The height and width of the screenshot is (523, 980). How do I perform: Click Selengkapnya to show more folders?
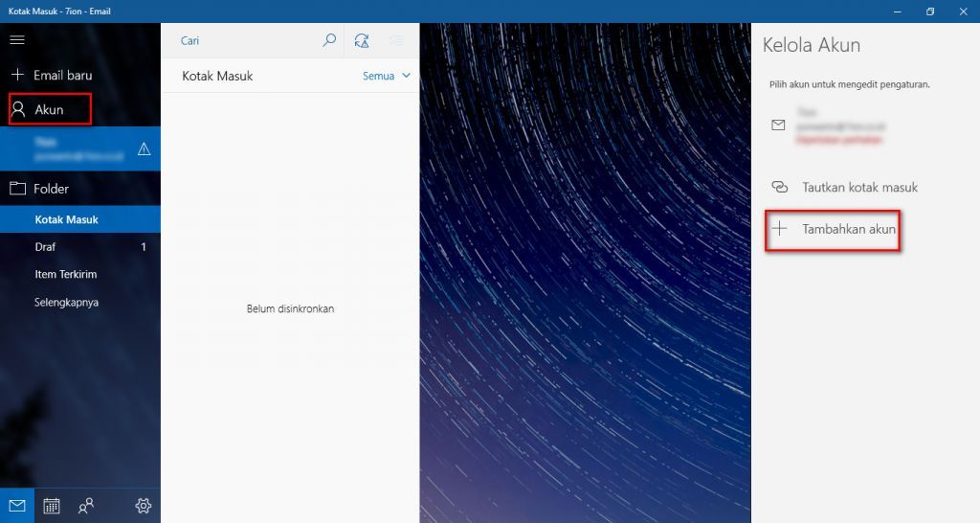click(x=66, y=302)
